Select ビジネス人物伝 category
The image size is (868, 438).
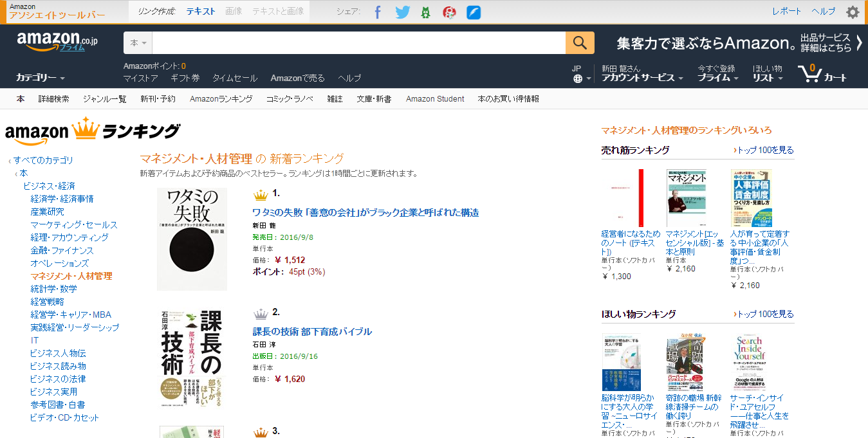pyautogui.click(x=58, y=353)
